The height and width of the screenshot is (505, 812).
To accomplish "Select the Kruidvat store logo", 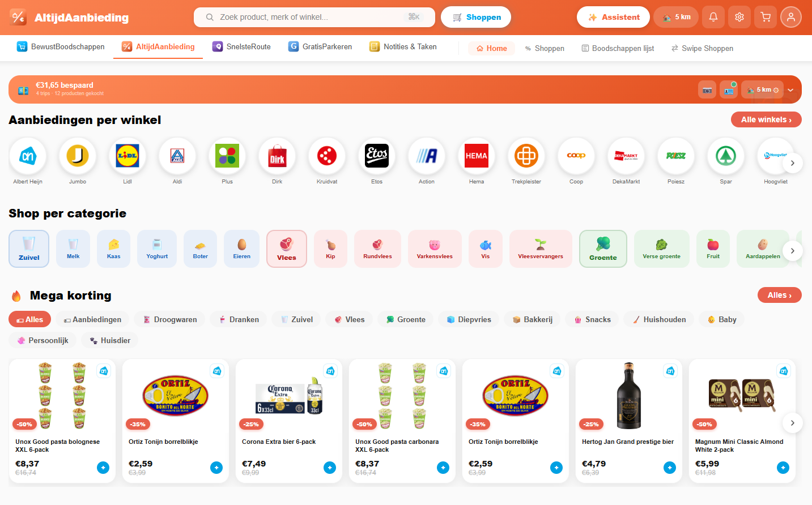I will (326, 156).
